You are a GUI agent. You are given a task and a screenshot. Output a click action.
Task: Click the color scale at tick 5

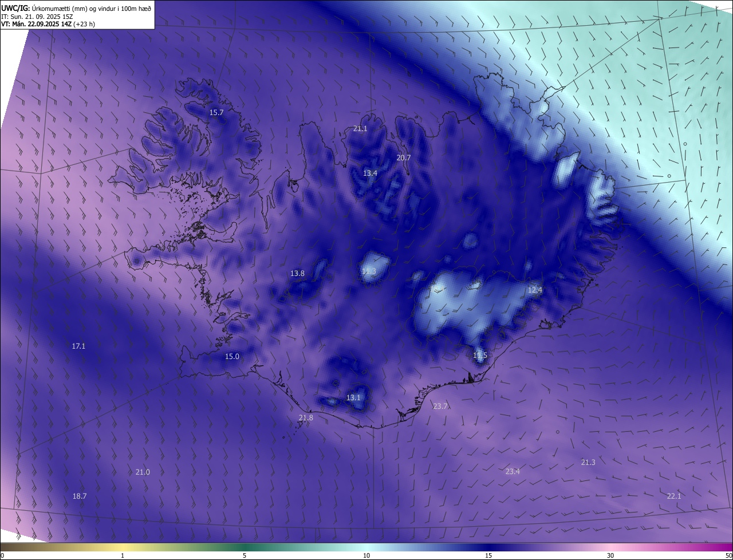pyautogui.click(x=245, y=547)
